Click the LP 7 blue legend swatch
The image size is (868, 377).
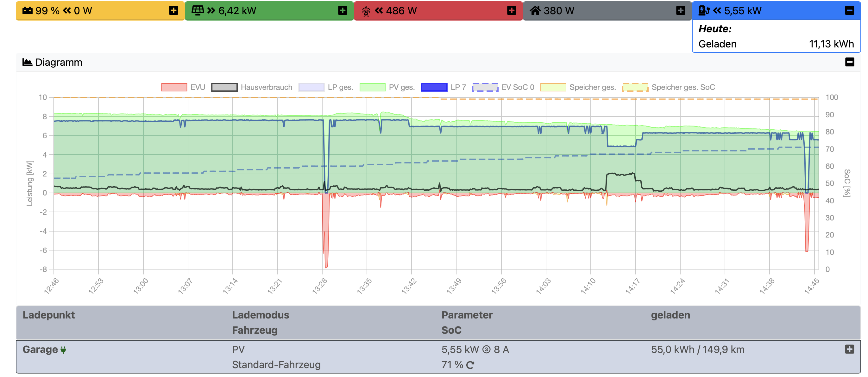(x=434, y=88)
